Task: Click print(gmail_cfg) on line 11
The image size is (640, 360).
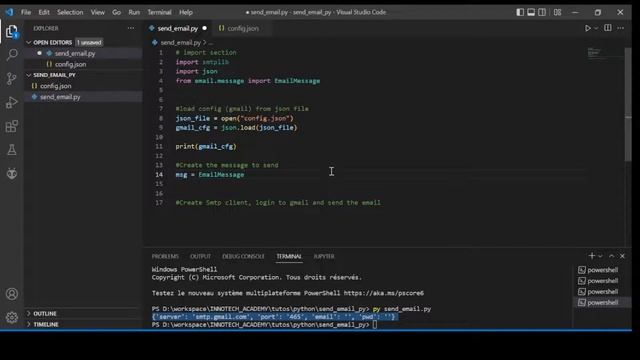Action: (x=206, y=147)
